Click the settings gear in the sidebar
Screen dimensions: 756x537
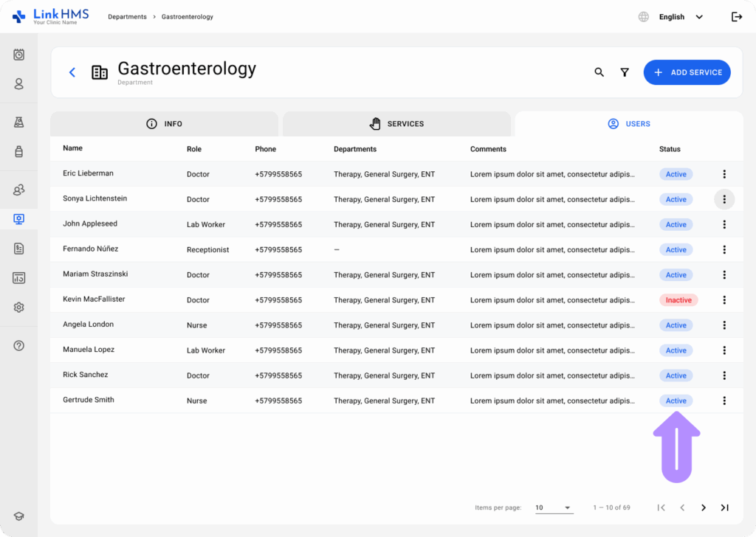[x=18, y=307]
